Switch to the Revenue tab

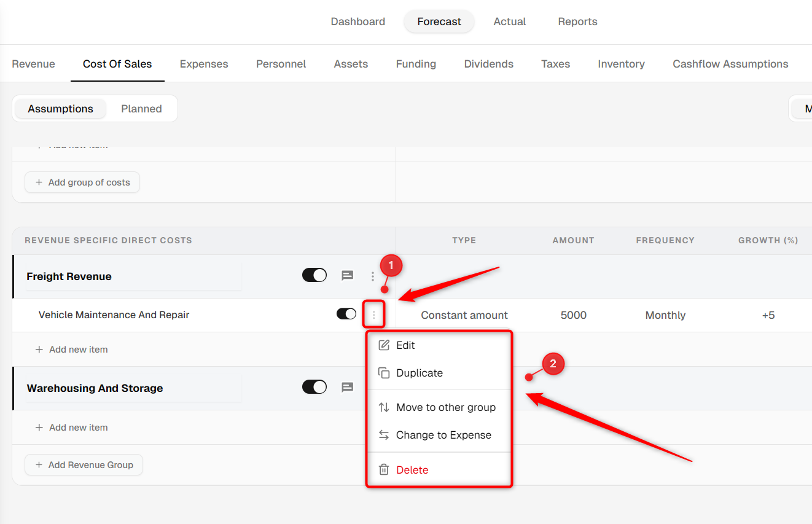[33, 64]
